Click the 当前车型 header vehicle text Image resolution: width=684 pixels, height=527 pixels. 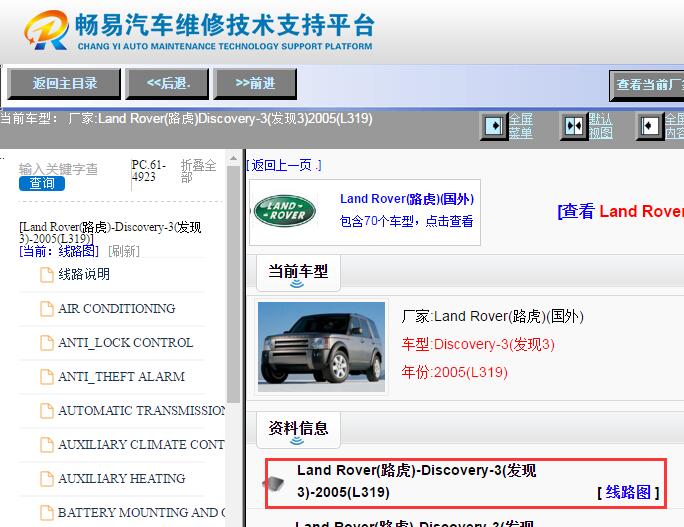coord(186,119)
